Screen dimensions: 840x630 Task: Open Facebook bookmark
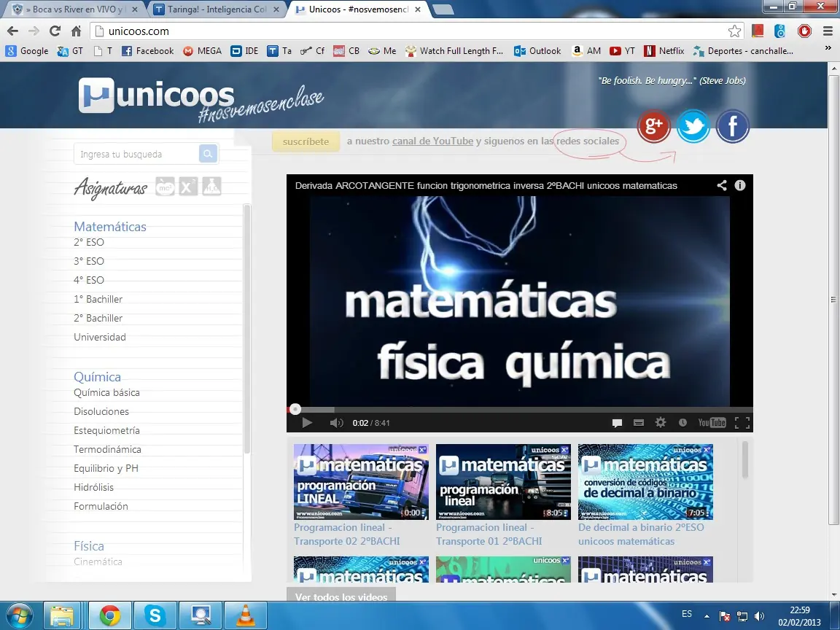click(148, 51)
